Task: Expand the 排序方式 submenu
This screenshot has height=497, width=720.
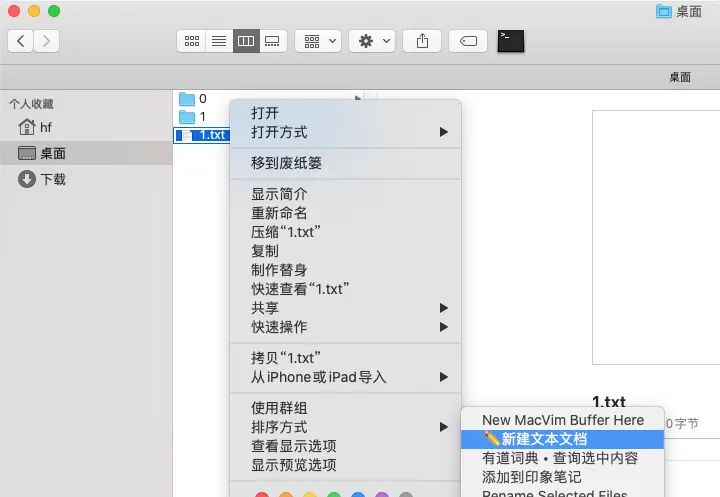Action: (x=345, y=427)
